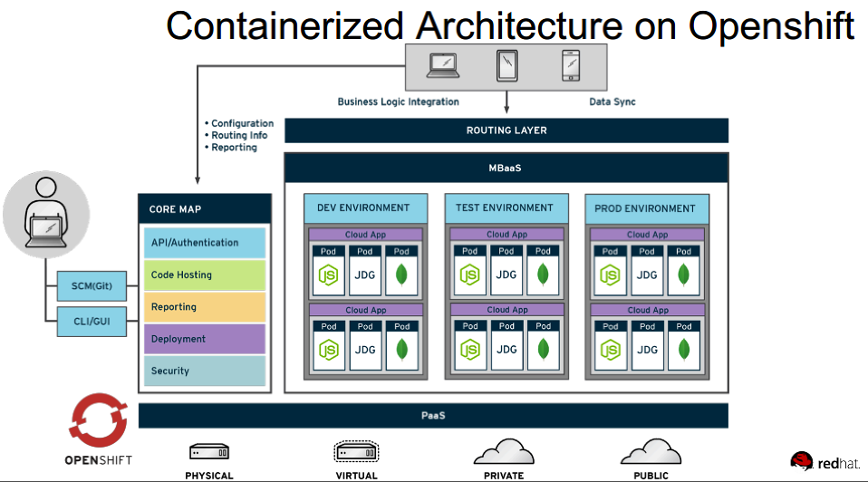Viewport: 868px width, 482px height.
Task: Click the purple Deployment block
Action: click(204, 339)
